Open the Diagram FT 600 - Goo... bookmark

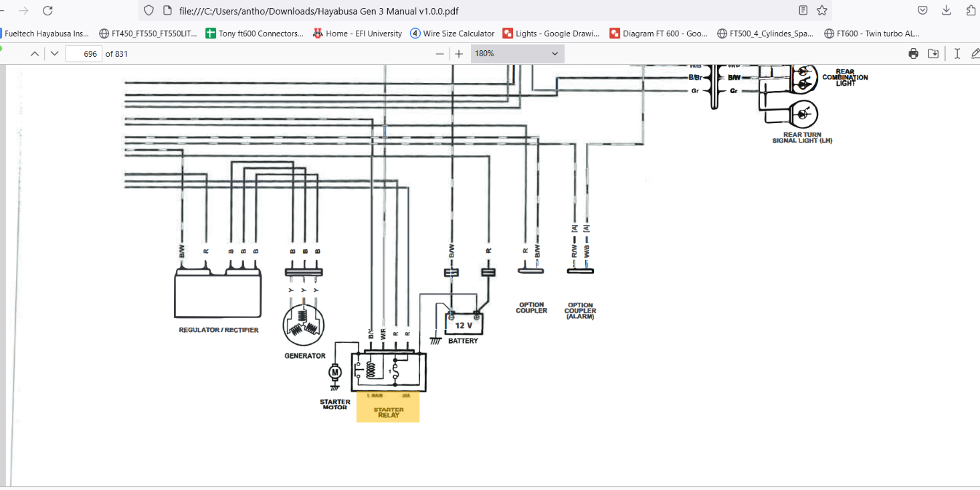tap(658, 33)
